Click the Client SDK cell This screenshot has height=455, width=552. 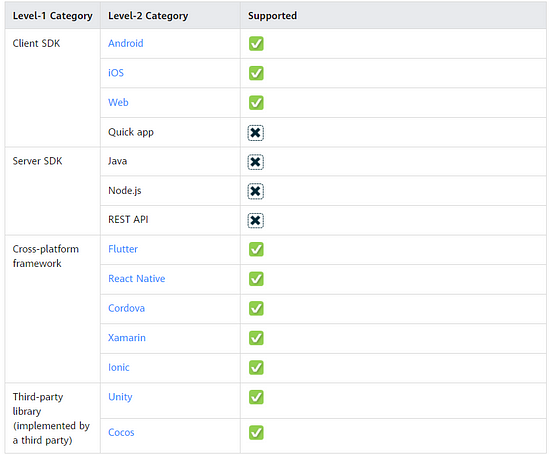(53, 88)
